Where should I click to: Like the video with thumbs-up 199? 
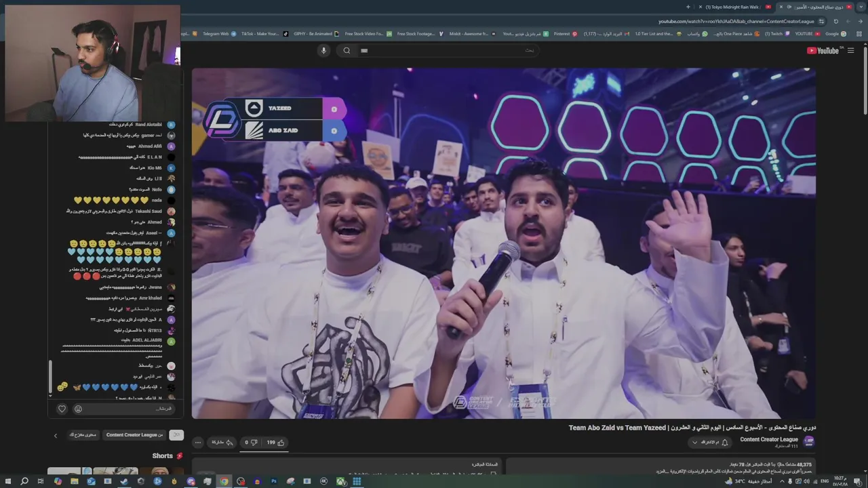[x=275, y=443]
